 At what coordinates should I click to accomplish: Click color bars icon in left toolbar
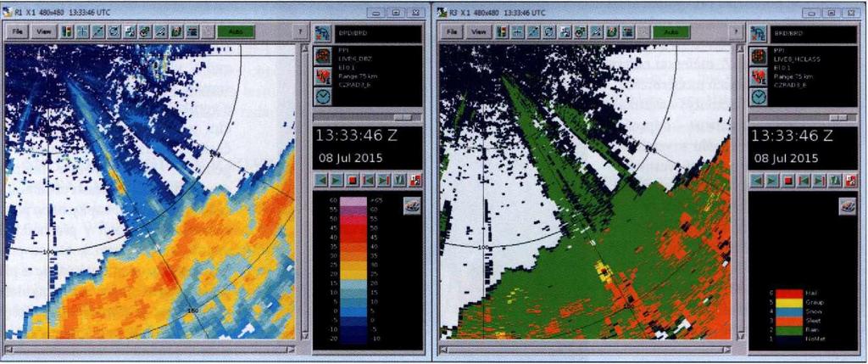coord(67,32)
